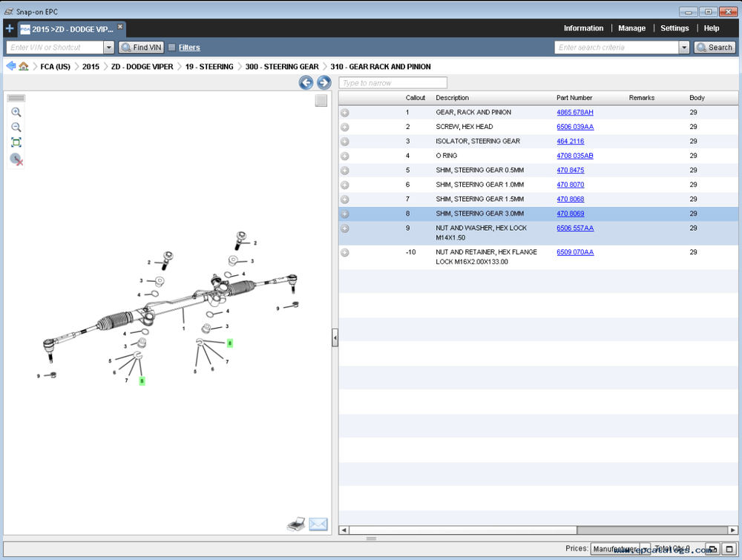
Task: Click the Type to narrow field
Action: (393, 83)
